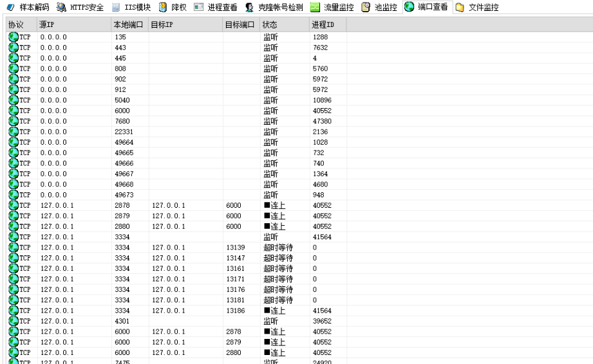The width and height of the screenshot is (593, 364).
Task: Click the HTTPS安全 tab icon
Action: pos(61,7)
